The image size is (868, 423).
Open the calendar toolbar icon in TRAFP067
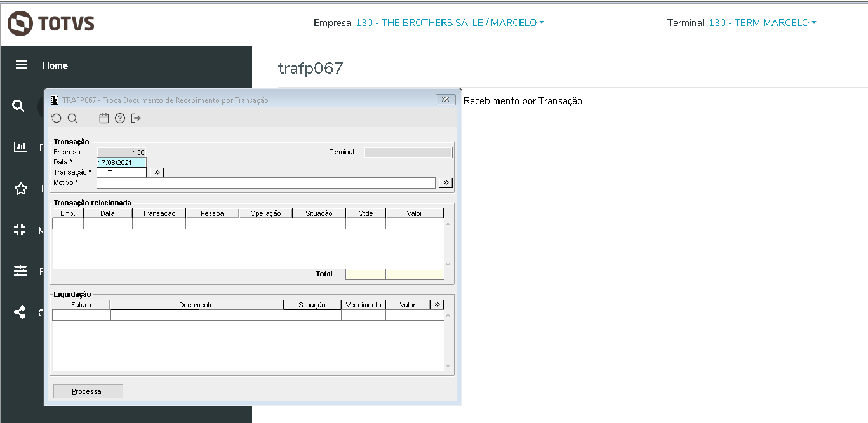point(104,118)
